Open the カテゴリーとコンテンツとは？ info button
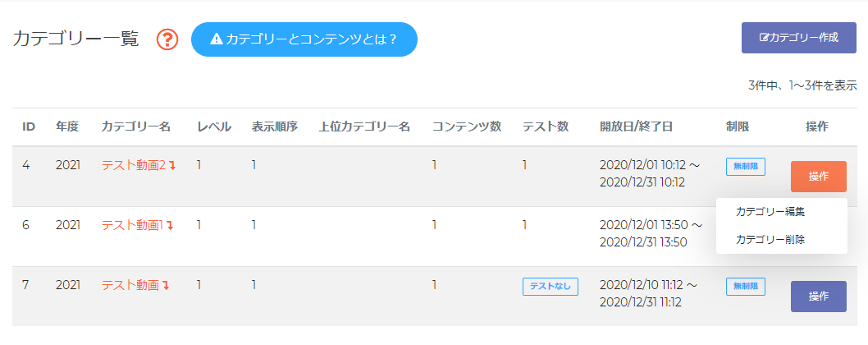This screenshot has height=345, width=868. pyautogui.click(x=304, y=39)
